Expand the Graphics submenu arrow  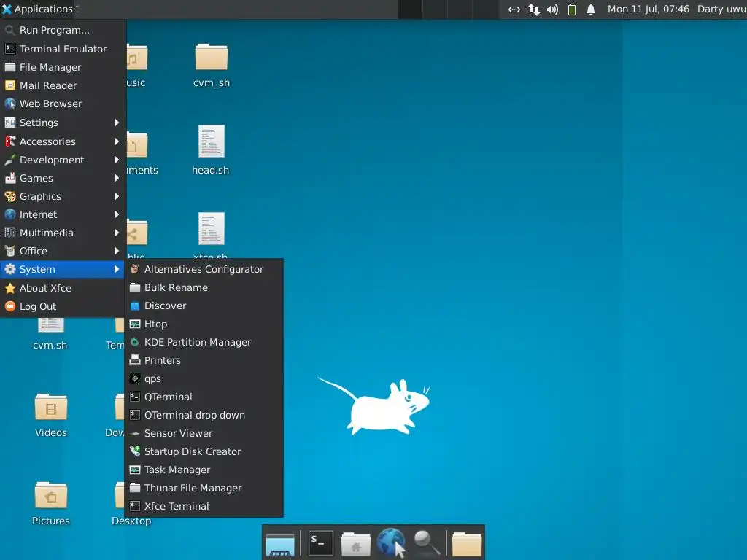[x=116, y=196]
